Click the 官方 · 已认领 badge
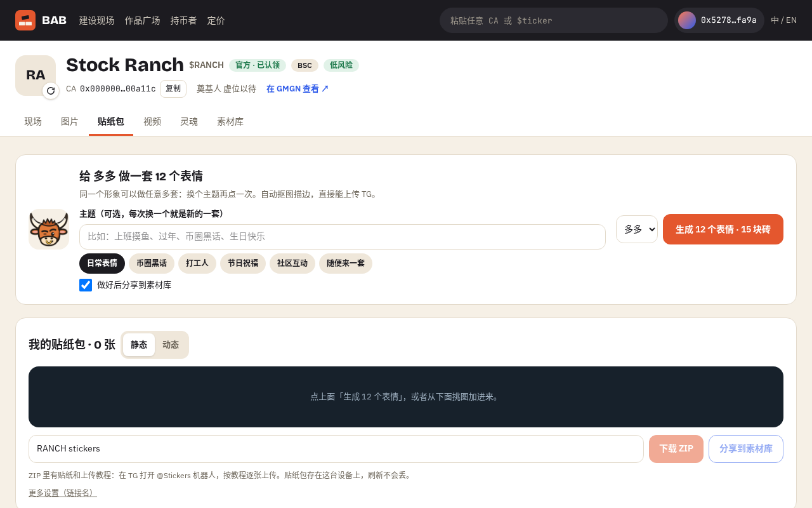Screen dimensions: 812x508 point(258,65)
